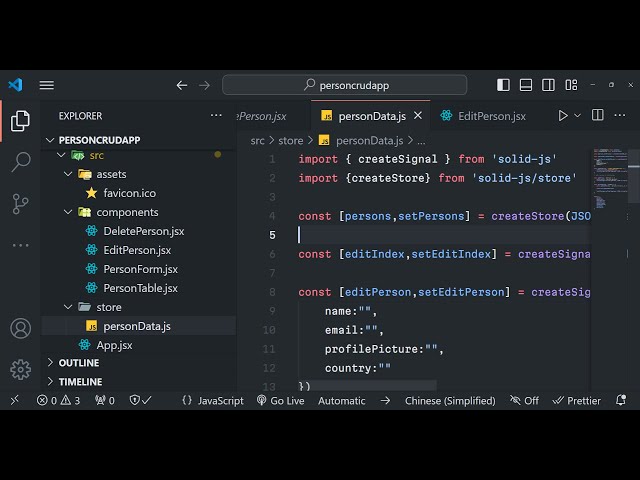Click the Explorer files icon
Screen dimensions: 640x480
point(20,121)
